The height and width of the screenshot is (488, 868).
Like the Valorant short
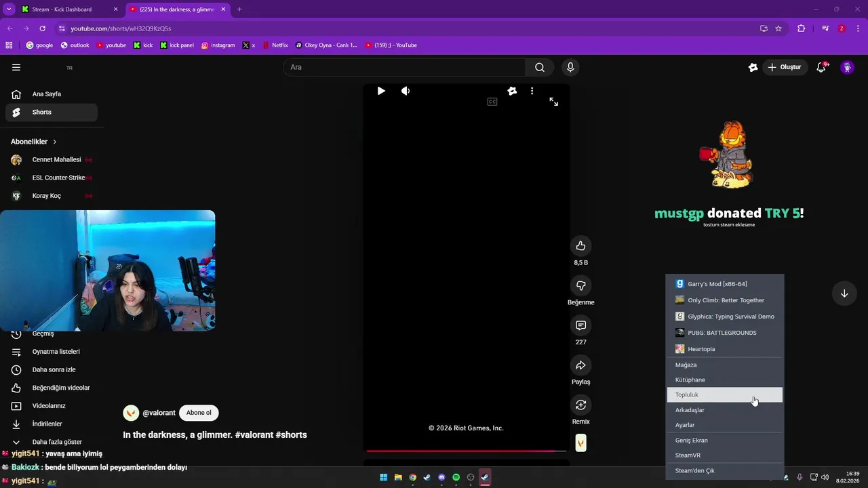click(x=580, y=245)
